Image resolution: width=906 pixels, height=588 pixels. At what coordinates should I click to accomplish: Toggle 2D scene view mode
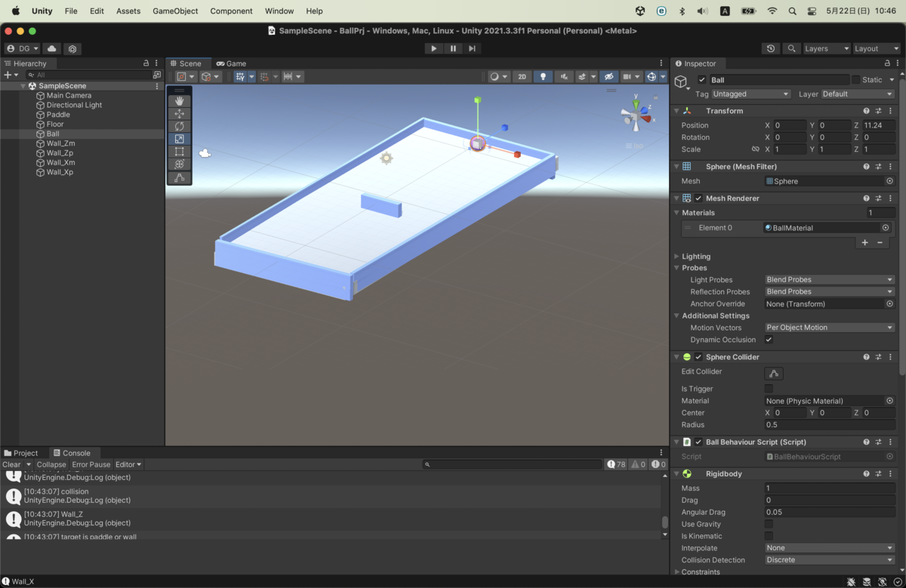tap(522, 76)
